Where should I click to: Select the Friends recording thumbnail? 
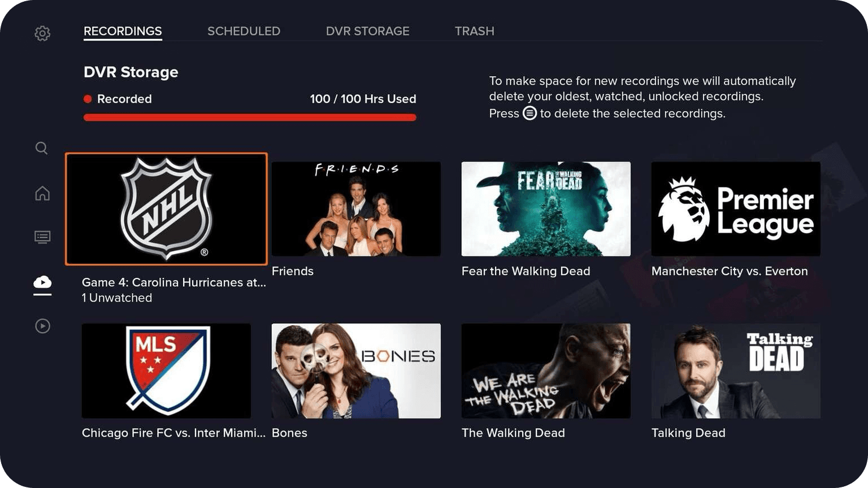click(x=356, y=209)
